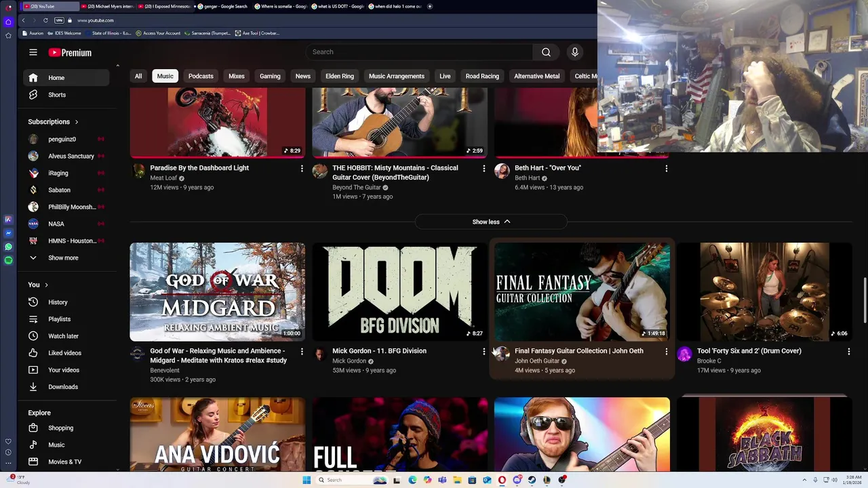Open Steam from the Windows taskbar

pyautogui.click(x=532, y=480)
